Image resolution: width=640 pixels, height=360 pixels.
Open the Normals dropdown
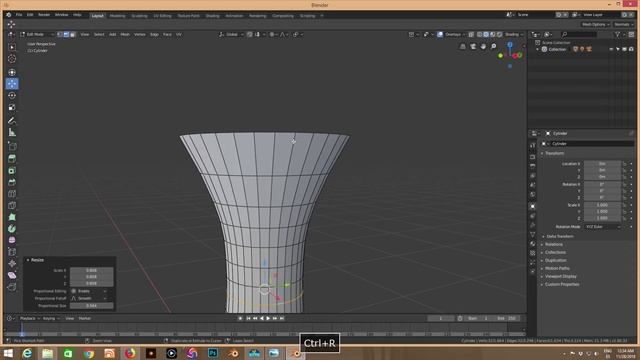623,24
